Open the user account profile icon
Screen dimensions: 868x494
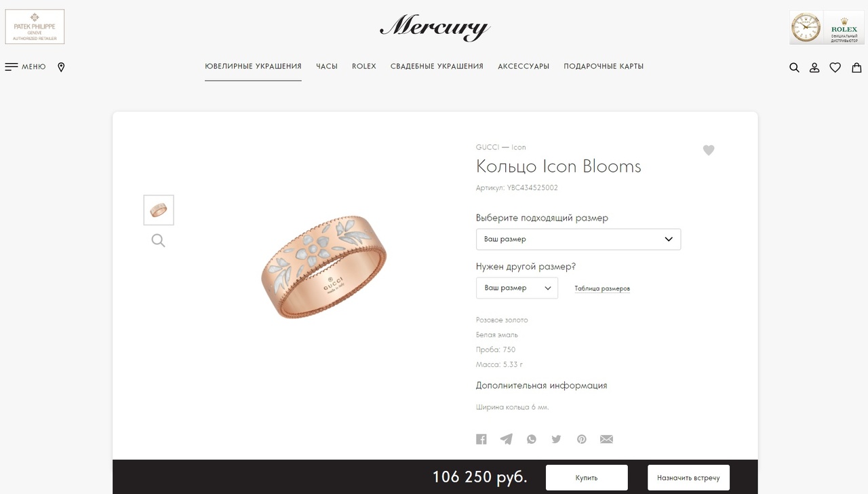tap(814, 67)
